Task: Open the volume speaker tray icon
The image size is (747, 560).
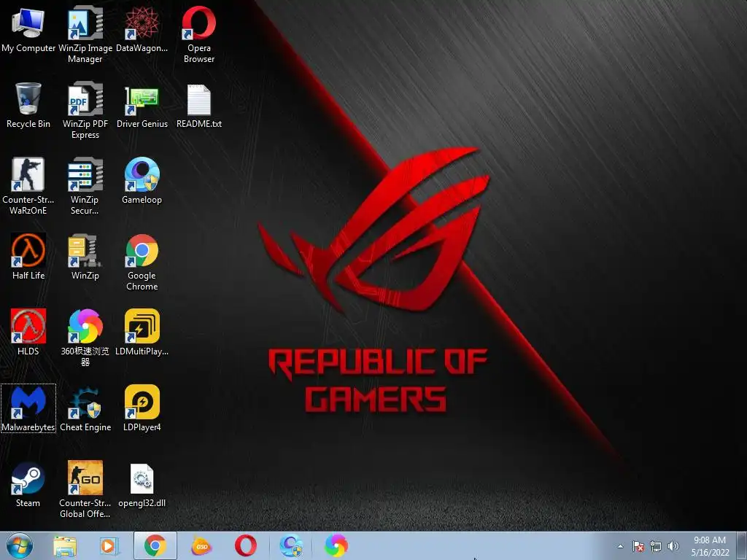Action: 673,546
